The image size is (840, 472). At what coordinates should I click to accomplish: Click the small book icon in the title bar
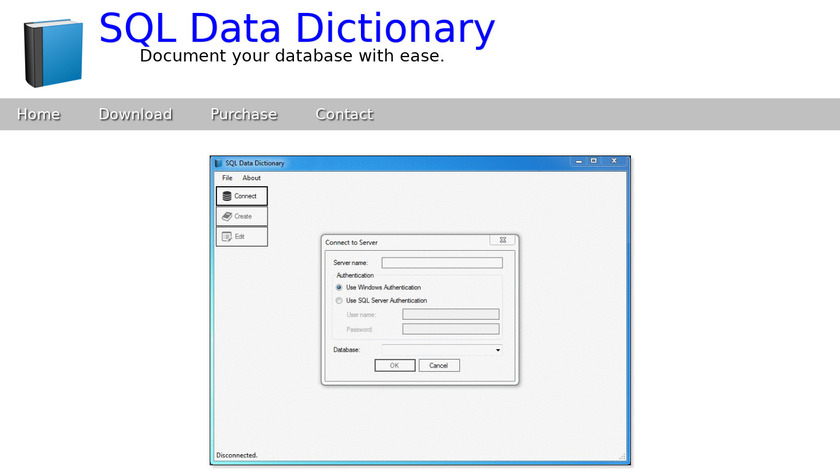[218, 163]
